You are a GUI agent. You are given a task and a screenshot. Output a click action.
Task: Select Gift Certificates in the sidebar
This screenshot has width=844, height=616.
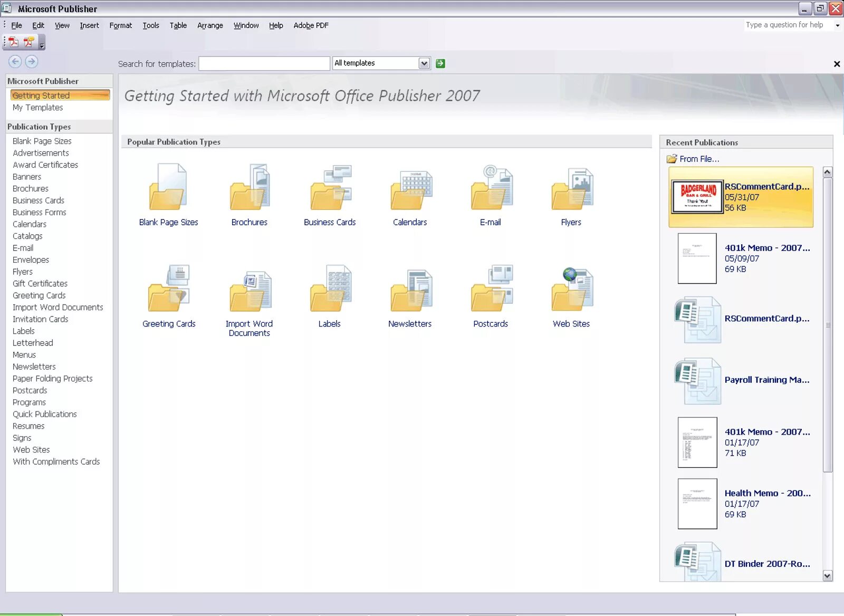[40, 284]
